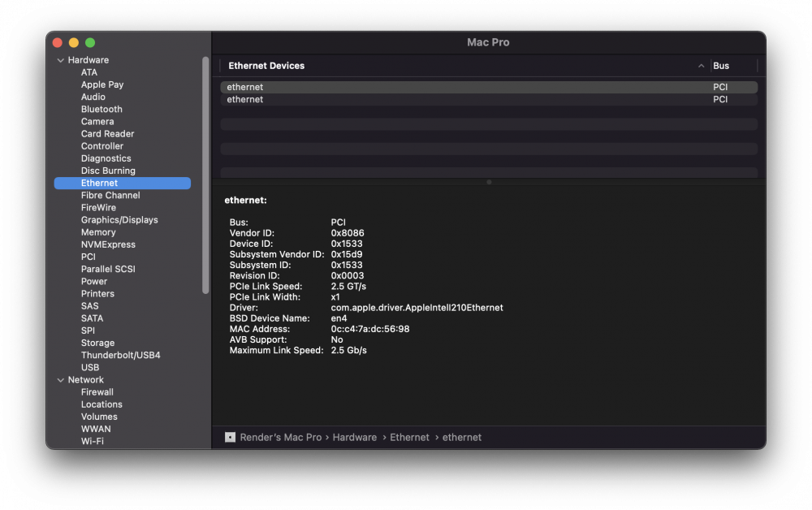Select Thunderbolt/USB4 in the sidebar
This screenshot has width=812, height=510.
tap(120, 355)
